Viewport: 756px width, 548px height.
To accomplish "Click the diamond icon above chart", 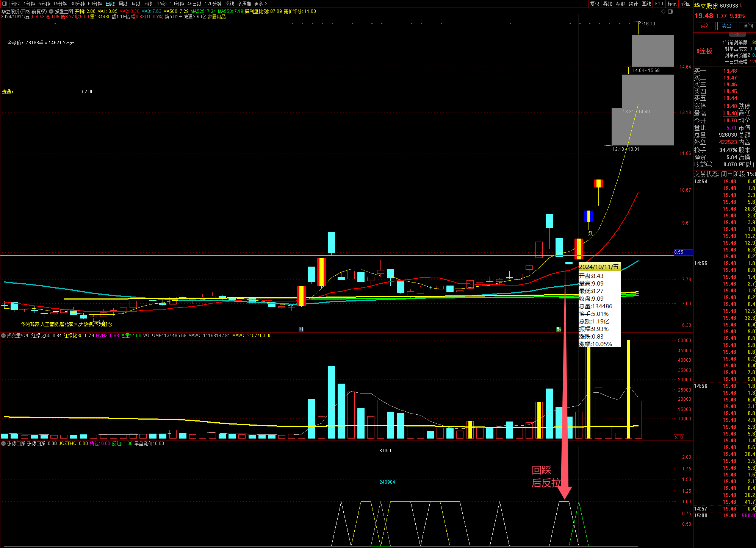I will click(x=663, y=12).
